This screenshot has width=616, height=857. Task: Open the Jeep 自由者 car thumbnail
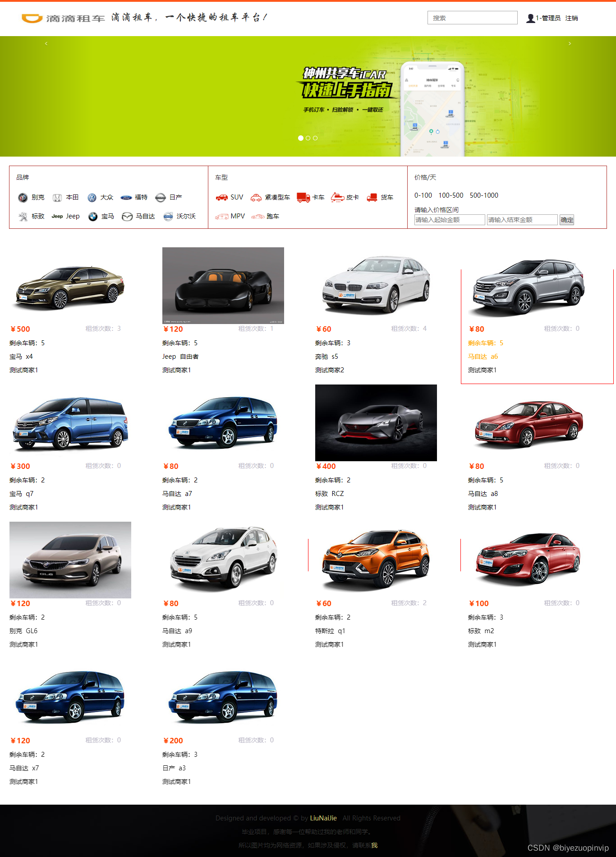[223, 286]
